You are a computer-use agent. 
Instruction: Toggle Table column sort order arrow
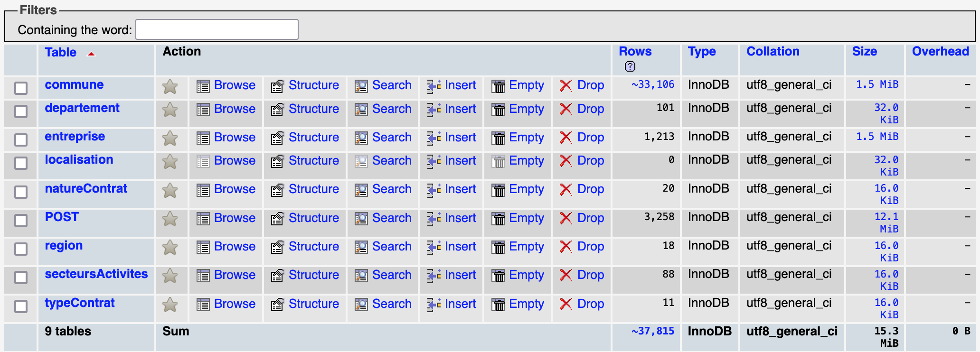pos(91,54)
